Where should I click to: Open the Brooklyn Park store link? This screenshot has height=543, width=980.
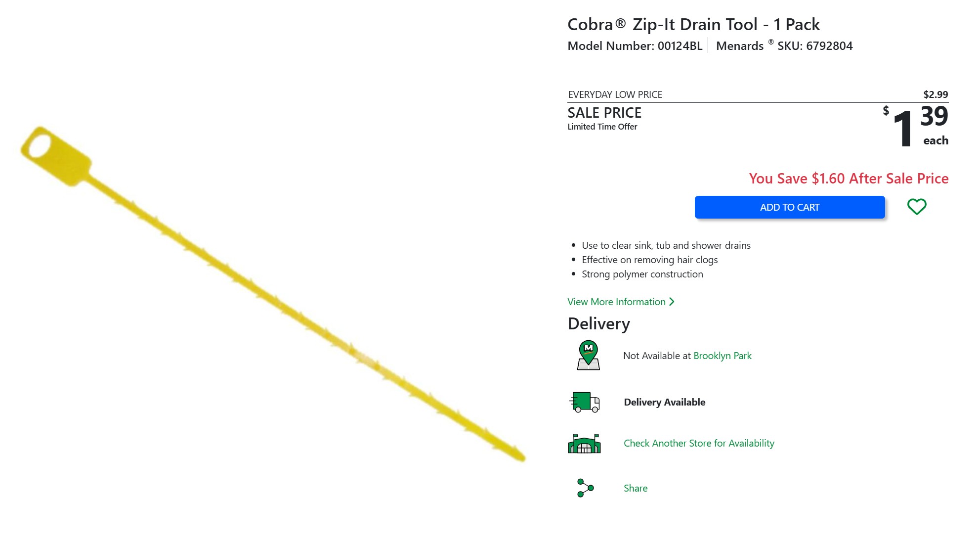click(x=722, y=356)
